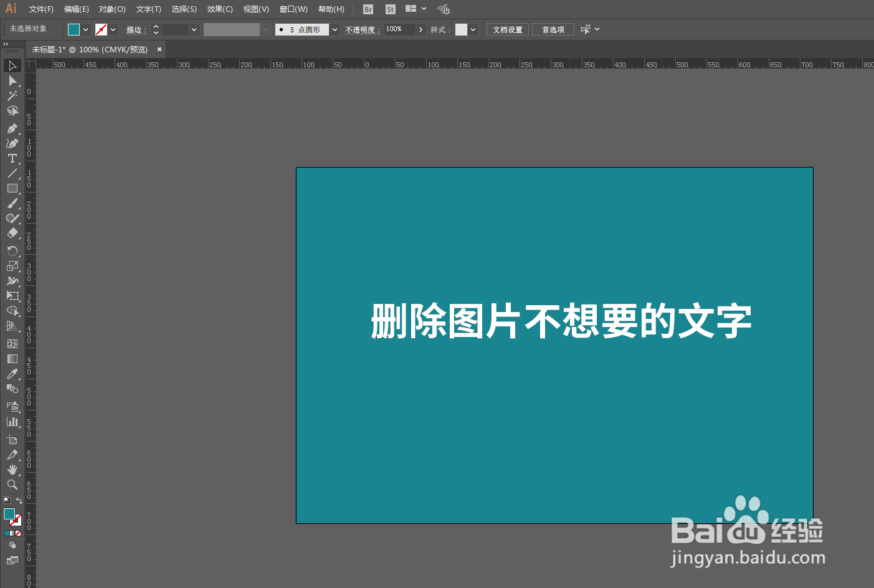Click the teal fill color box in toolbar
The height and width of the screenshot is (588, 874).
(x=9, y=514)
